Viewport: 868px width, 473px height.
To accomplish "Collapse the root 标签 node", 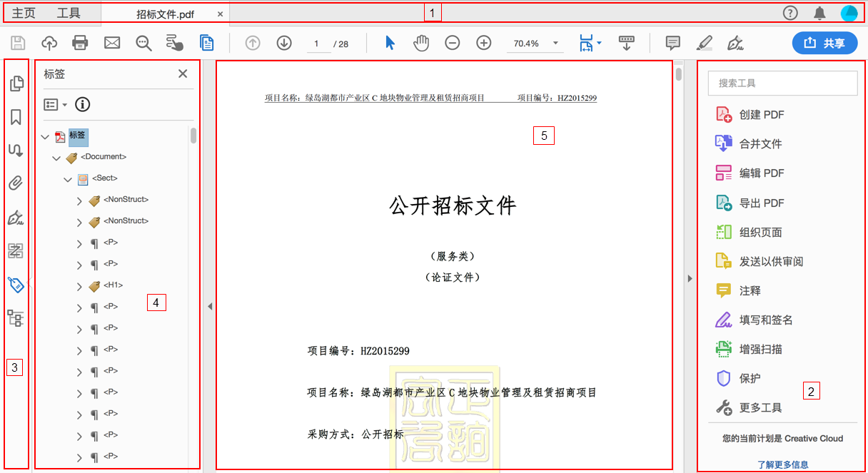I will click(46, 136).
